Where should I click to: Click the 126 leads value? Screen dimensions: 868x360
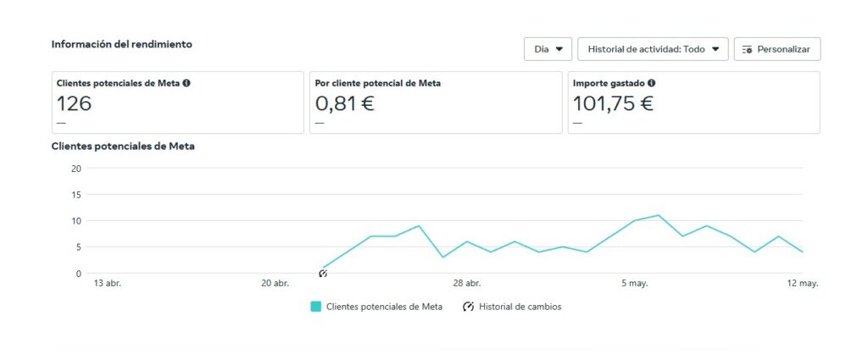tap(75, 103)
